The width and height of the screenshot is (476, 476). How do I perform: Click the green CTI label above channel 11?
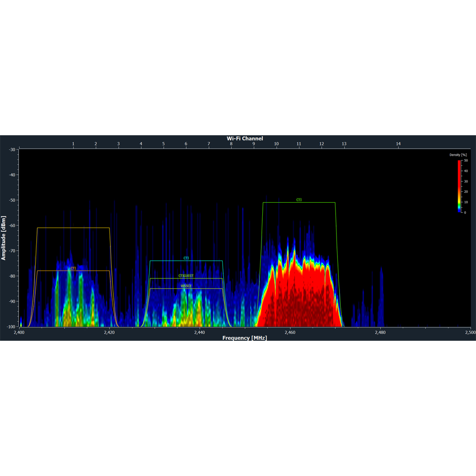299,200
